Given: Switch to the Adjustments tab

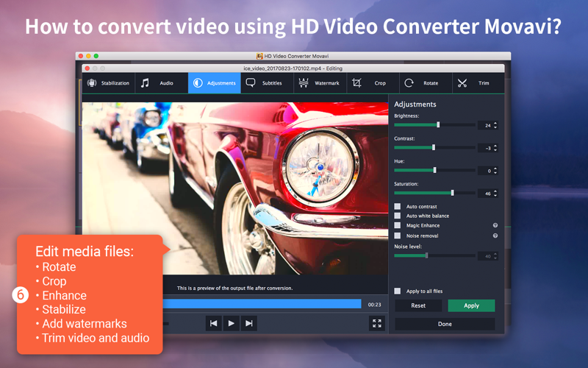Looking at the screenshot, I should (214, 83).
